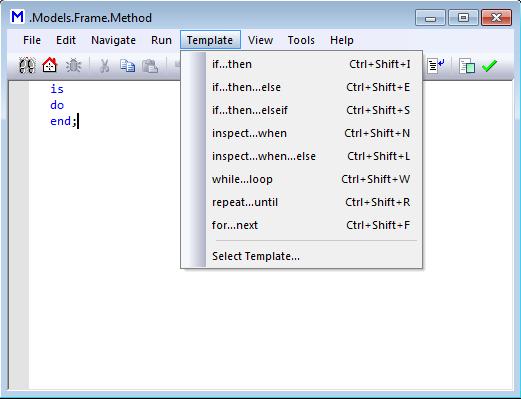
Task: Click the 'do' keyword in code
Action: [x=57, y=105]
